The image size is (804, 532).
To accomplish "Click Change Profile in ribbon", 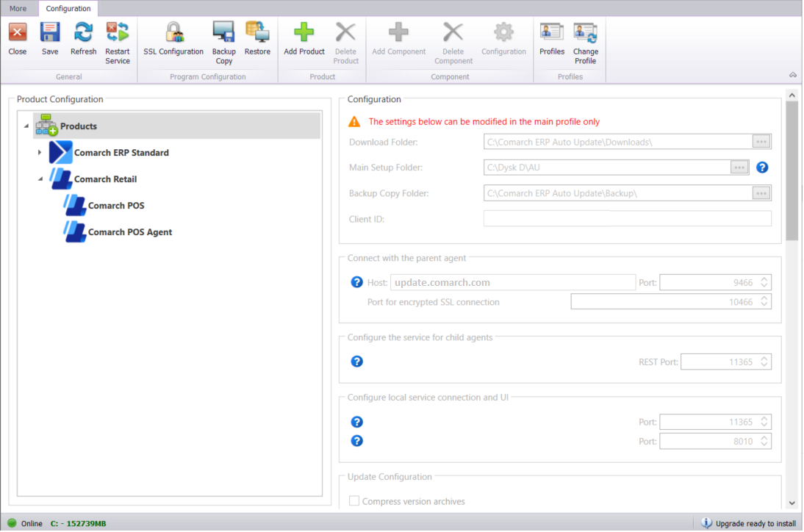I will (586, 33).
